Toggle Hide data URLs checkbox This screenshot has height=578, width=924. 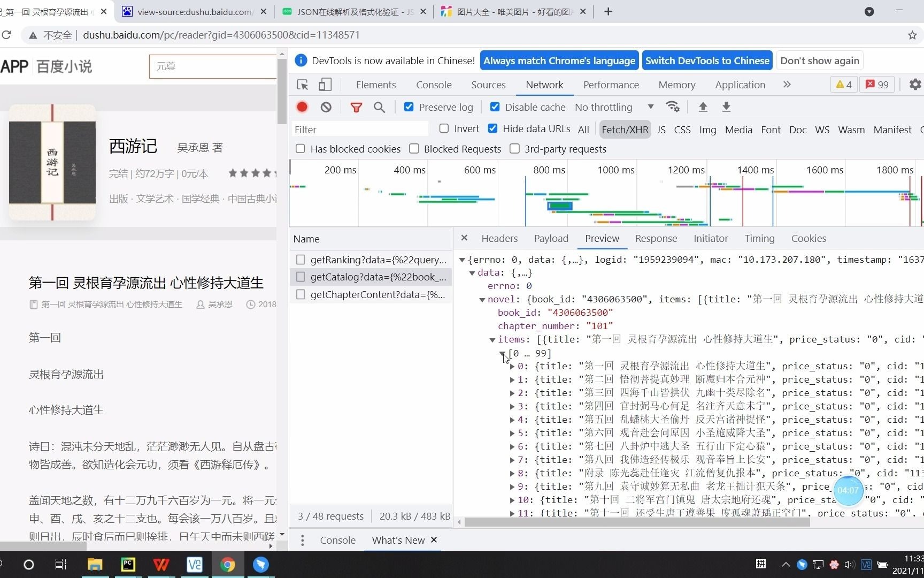493,128
